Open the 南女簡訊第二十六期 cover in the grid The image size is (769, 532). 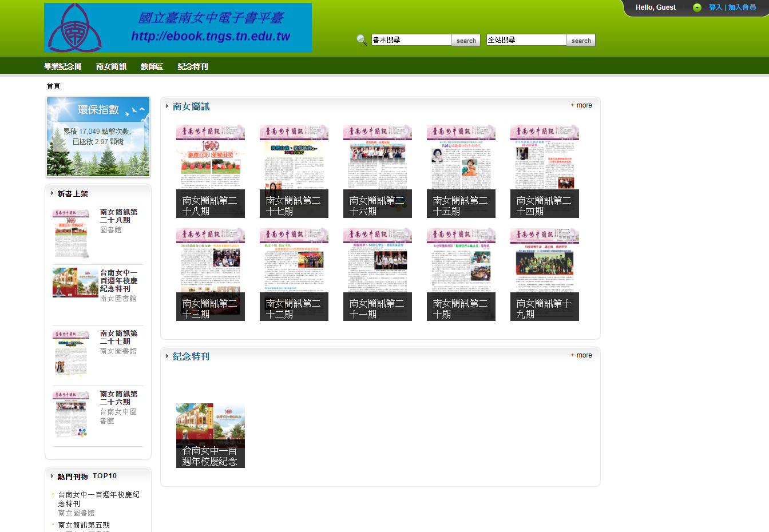378,171
